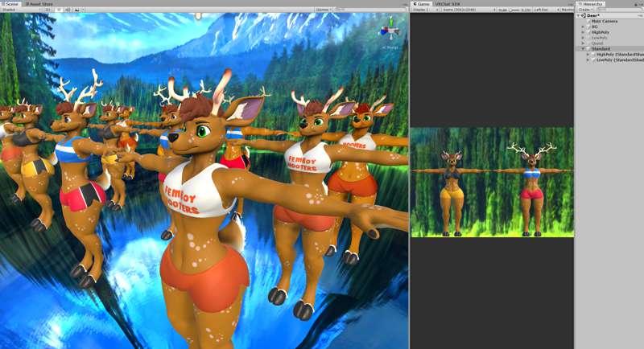Open the Gizmos dropdown in Scene view
644x349 pixels.
click(324, 10)
